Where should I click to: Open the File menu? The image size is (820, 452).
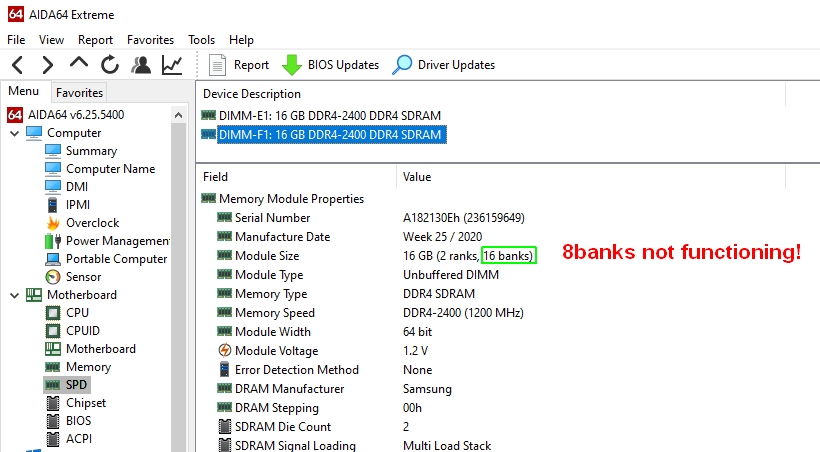[16, 40]
